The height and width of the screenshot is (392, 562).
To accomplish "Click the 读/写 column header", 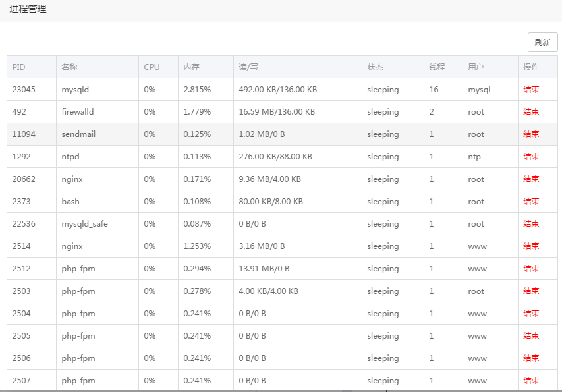I will pyautogui.click(x=248, y=67).
